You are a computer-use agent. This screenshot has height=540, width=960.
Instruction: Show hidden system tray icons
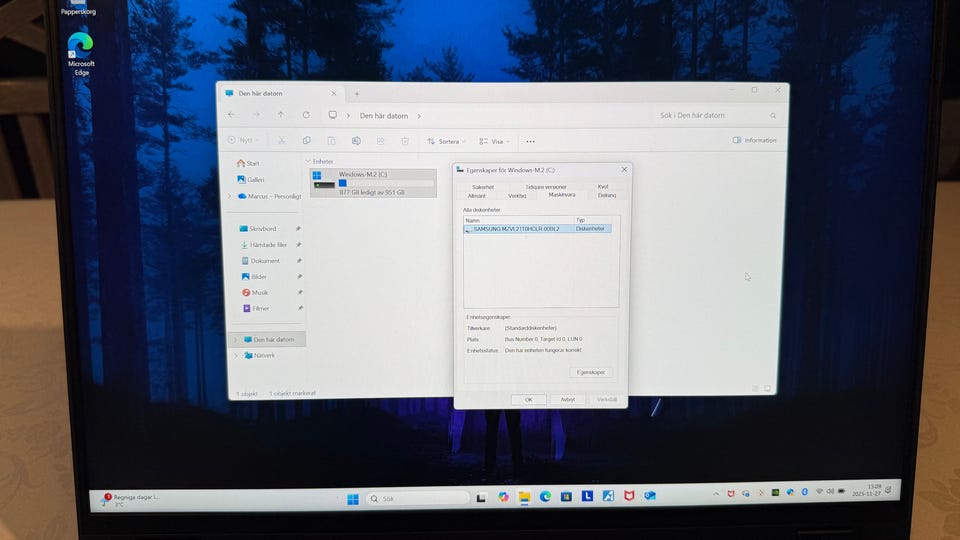point(716,493)
